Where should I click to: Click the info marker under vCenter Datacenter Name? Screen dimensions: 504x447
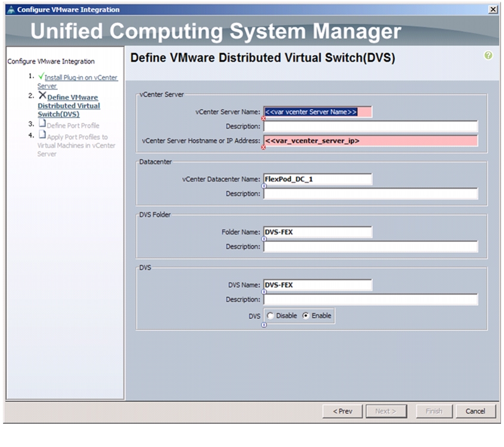(x=264, y=186)
